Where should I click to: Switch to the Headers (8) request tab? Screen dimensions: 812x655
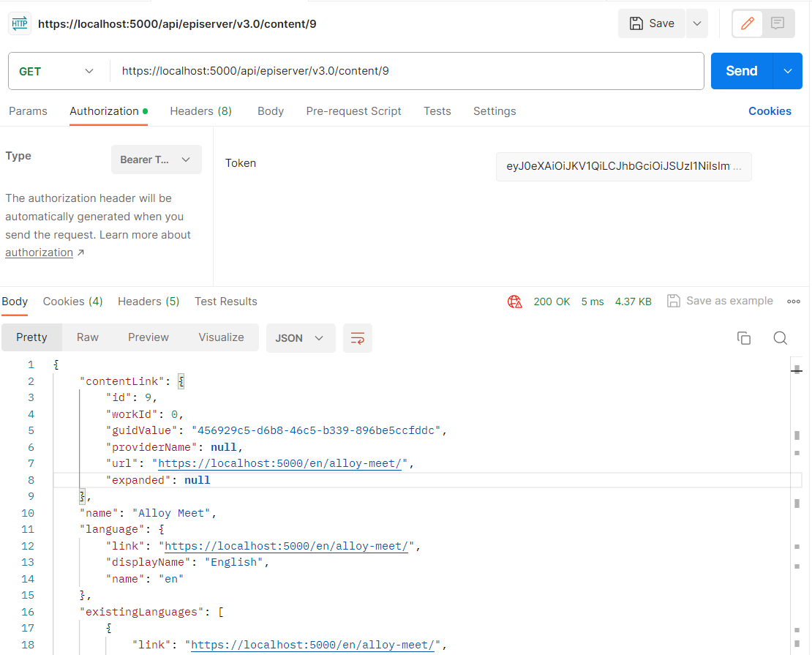[x=200, y=111]
